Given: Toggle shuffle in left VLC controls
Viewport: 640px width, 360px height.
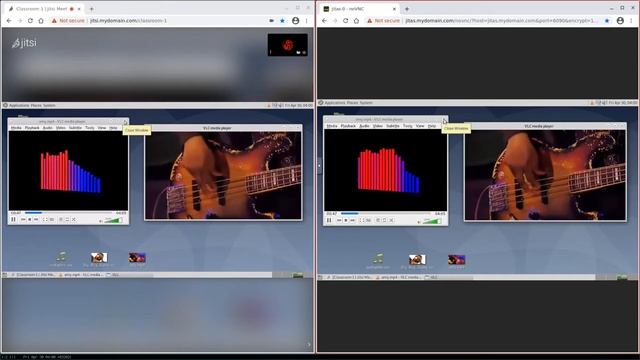Looking at the screenshot, I should [x=74, y=220].
